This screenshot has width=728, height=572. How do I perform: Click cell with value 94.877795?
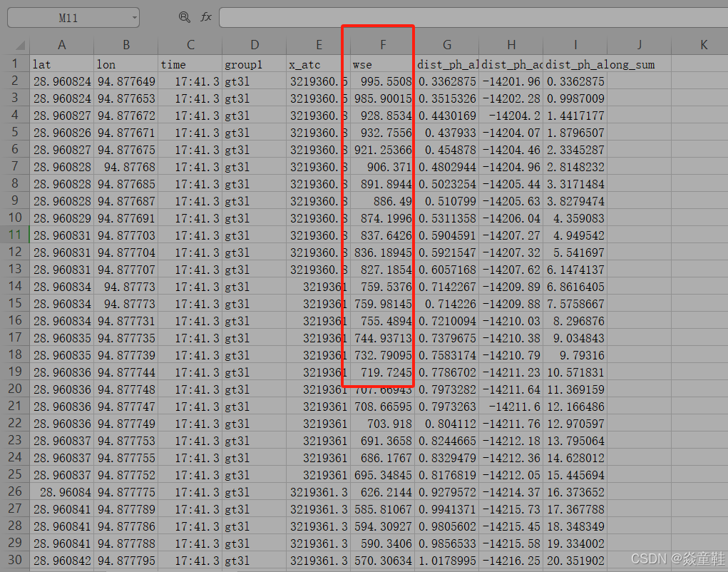(125, 561)
